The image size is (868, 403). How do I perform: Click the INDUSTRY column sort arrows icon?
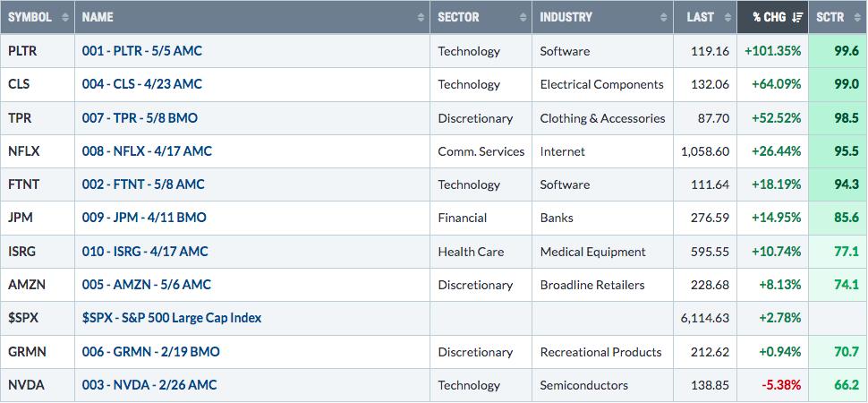click(664, 17)
